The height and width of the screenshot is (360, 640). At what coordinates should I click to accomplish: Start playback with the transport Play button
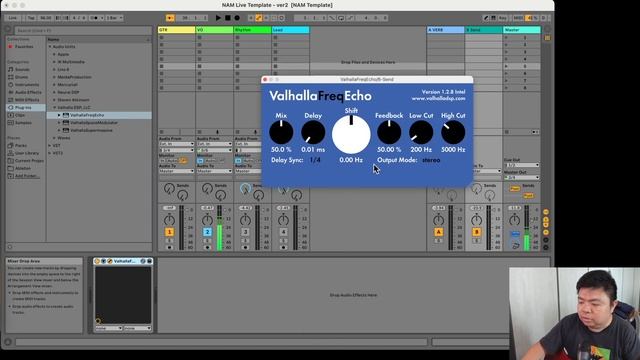[218, 18]
